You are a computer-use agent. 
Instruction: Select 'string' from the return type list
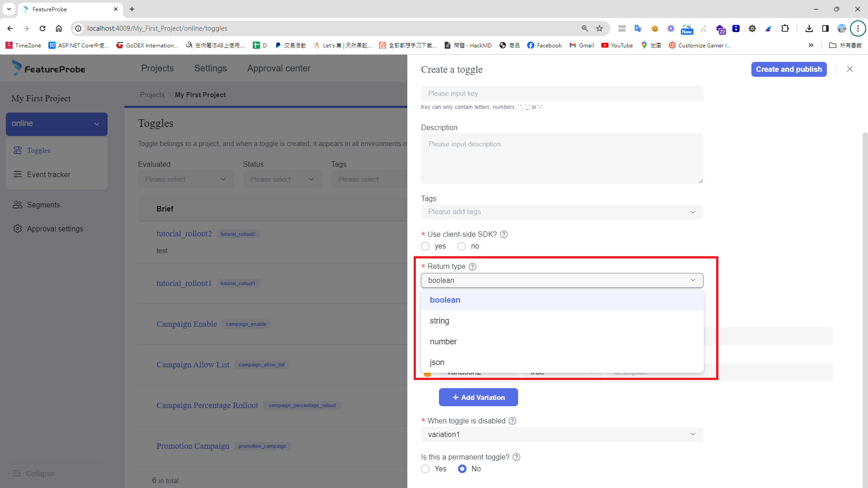[439, 321]
